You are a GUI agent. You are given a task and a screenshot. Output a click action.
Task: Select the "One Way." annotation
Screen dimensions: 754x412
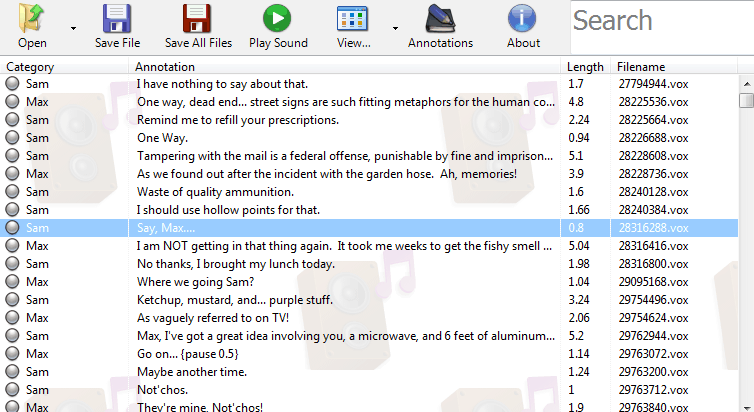coord(163,138)
